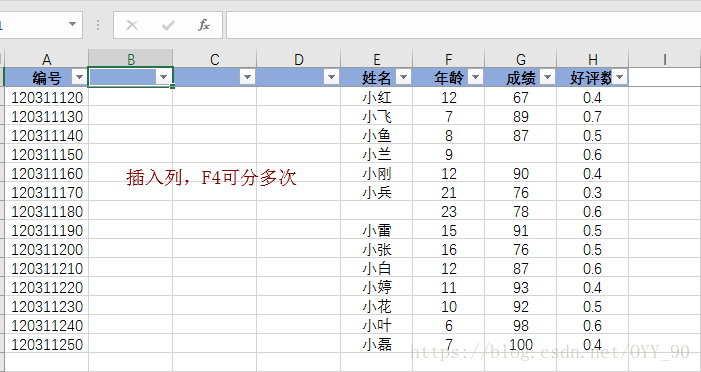Click the name cell 小红

click(376, 97)
